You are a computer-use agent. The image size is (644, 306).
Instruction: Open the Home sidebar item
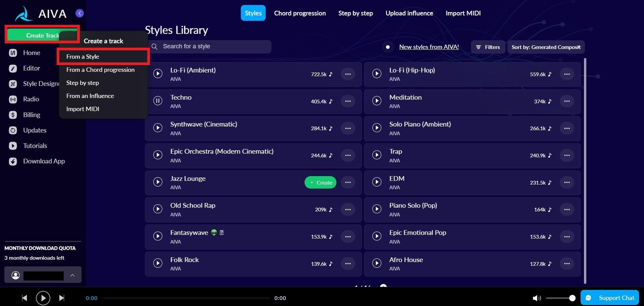click(24, 53)
